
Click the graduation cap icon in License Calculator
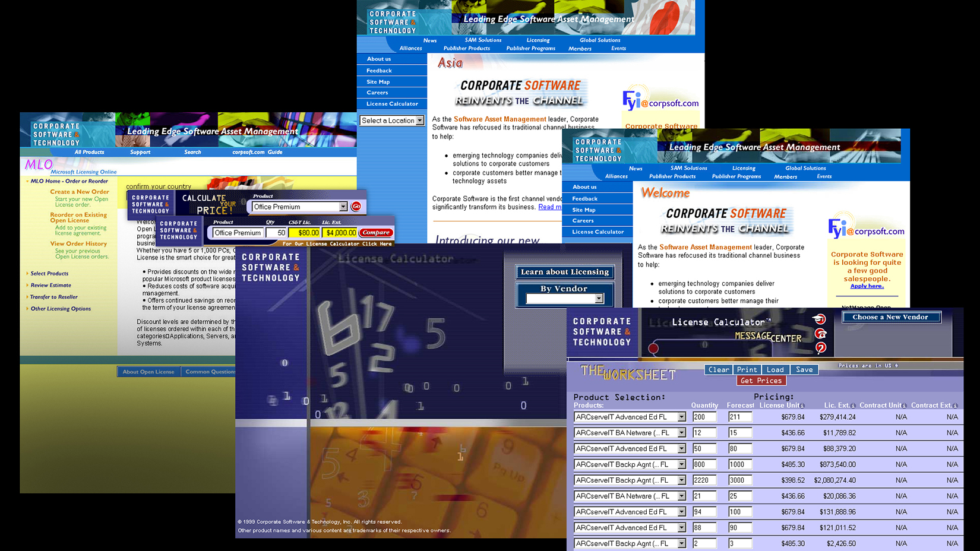[x=820, y=319]
